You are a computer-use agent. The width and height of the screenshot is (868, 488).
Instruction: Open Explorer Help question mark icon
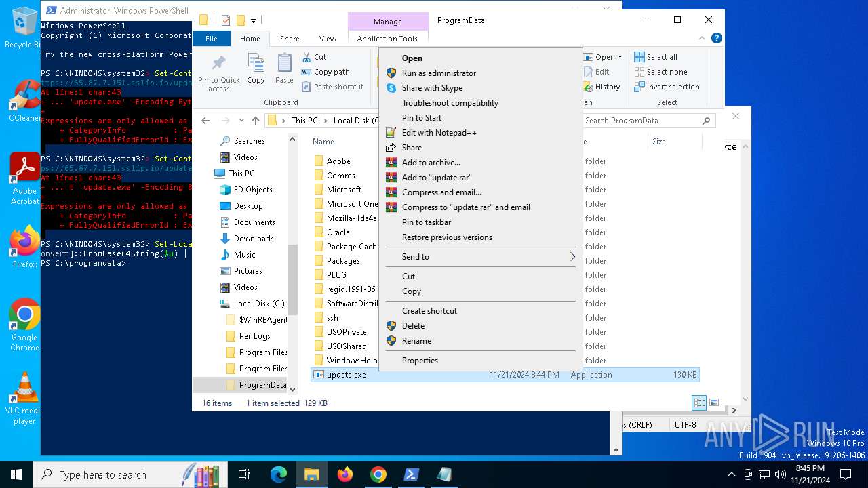pyautogui.click(x=716, y=39)
